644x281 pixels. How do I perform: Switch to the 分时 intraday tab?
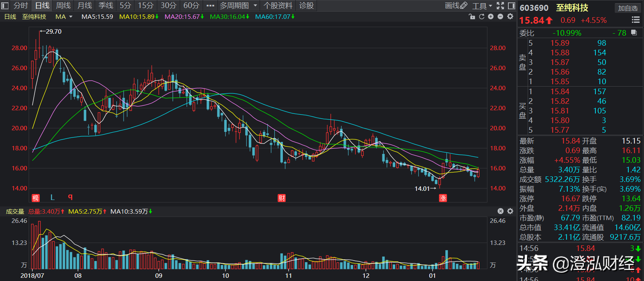click(21, 6)
